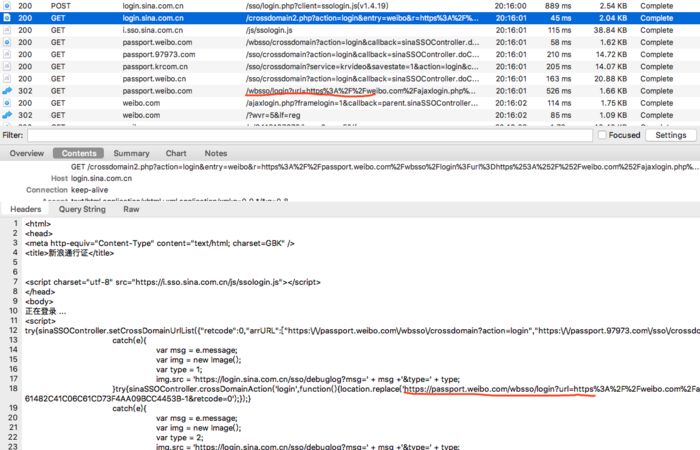The height and width of the screenshot is (450, 700).
Task: Click the GET /crossdomain2.php request line
Action: click(x=385, y=167)
